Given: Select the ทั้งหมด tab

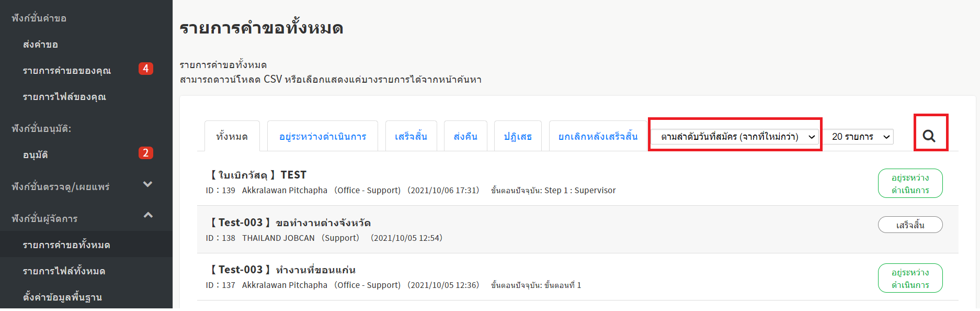Looking at the screenshot, I should [x=232, y=137].
